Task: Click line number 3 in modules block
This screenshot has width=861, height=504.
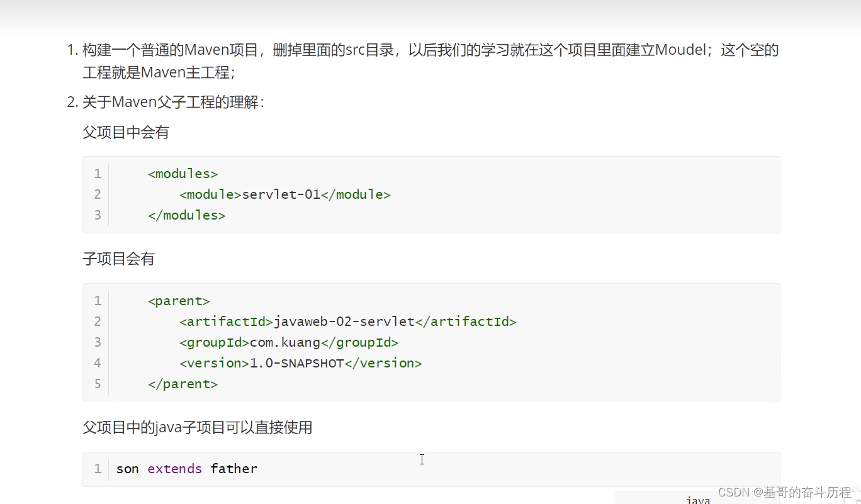Action: pyautogui.click(x=98, y=215)
